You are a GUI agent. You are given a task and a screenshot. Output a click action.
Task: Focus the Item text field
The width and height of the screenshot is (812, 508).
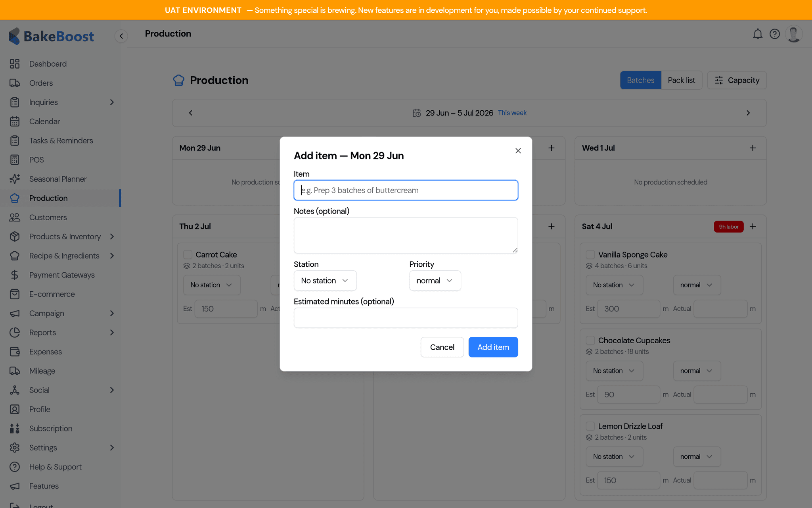click(x=406, y=190)
